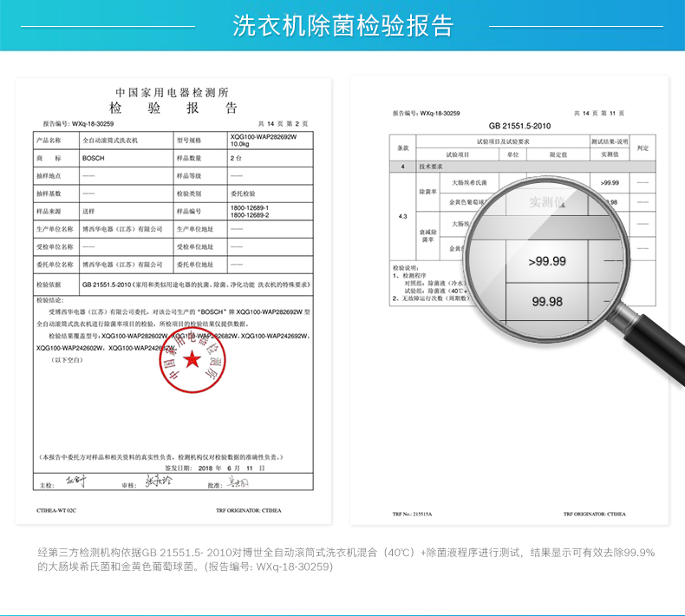Viewport: 685px width, 616px height.
Task: Click the 2 台 sample quantity cell
Action: [270, 158]
